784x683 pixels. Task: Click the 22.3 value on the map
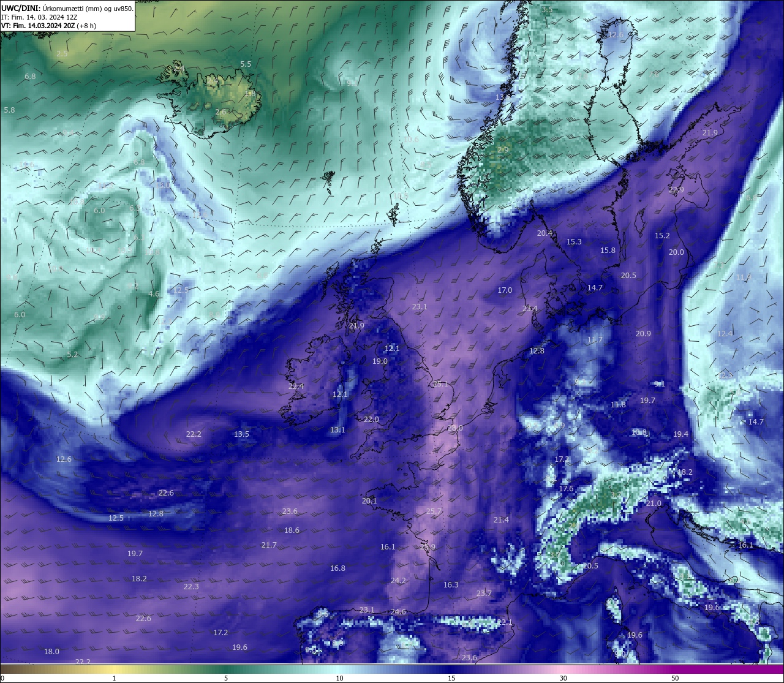click(191, 587)
